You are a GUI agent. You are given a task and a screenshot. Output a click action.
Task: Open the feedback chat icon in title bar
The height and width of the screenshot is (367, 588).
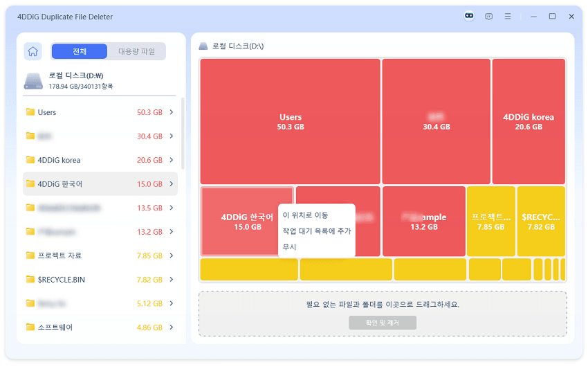pyautogui.click(x=488, y=16)
